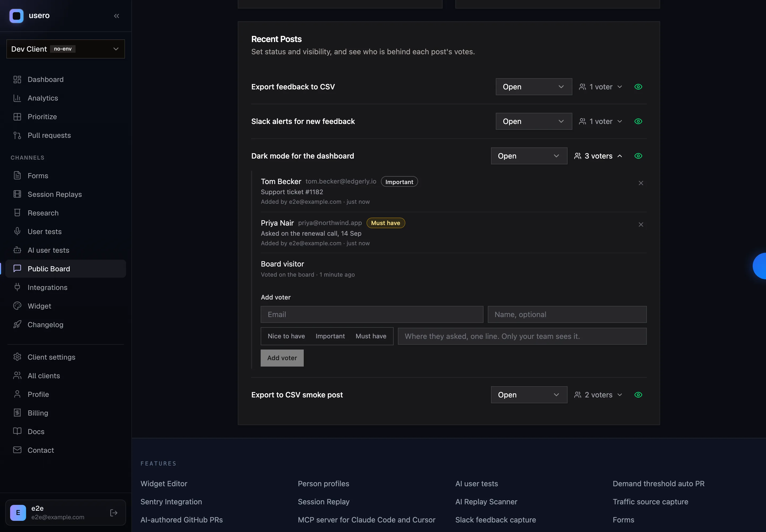
Task: Toggle visibility of Dark mode for the dashboard
Action: (638, 156)
